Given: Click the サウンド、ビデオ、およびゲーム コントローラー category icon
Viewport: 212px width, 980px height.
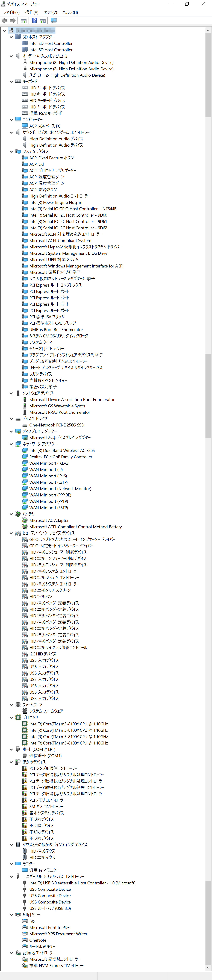Looking at the screenshot, I should point(18,132).
